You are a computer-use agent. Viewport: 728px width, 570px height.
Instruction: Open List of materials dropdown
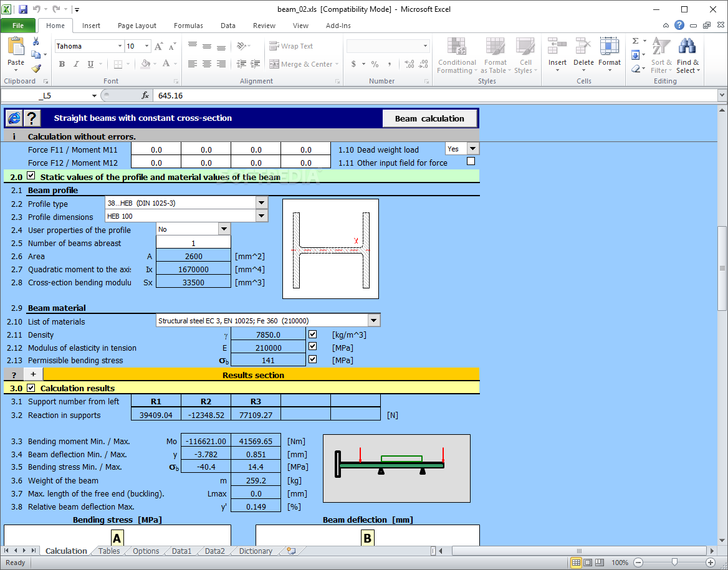374,320
